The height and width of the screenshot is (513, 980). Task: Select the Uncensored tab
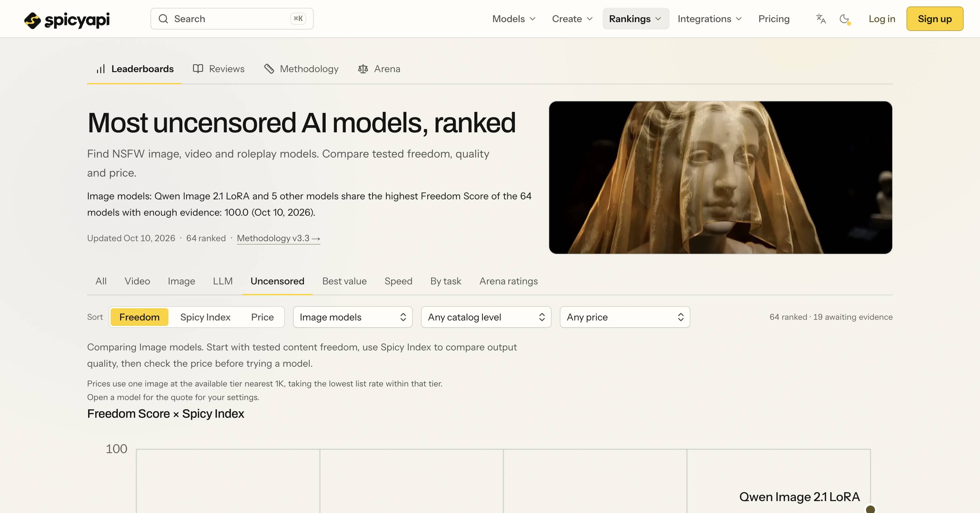click(x=277, y=281)
